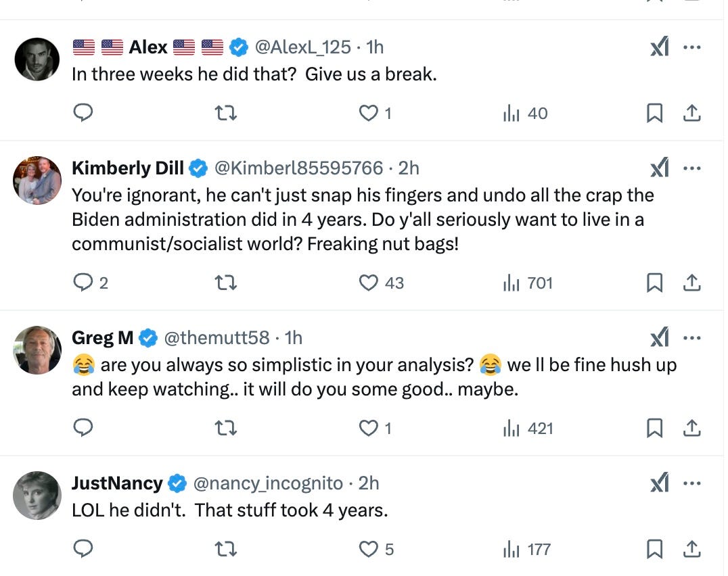The image size is (728, 576).
Task: Like Kimberly Dill's reply
Action: click(367, 283)
